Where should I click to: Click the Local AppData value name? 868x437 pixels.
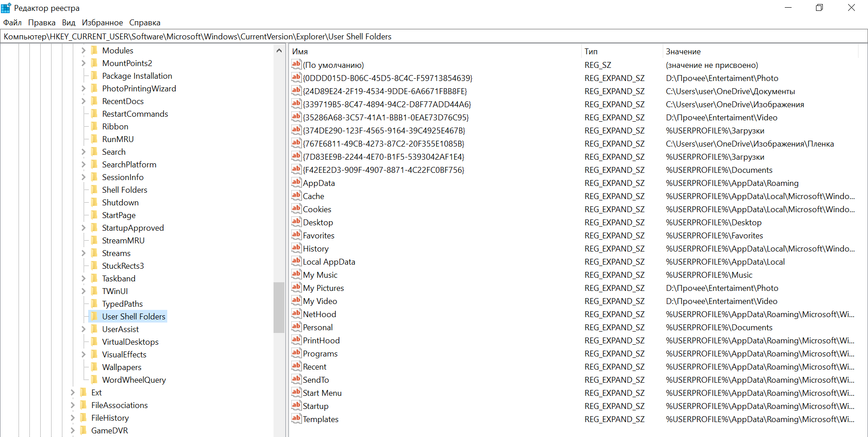point(329,261)
